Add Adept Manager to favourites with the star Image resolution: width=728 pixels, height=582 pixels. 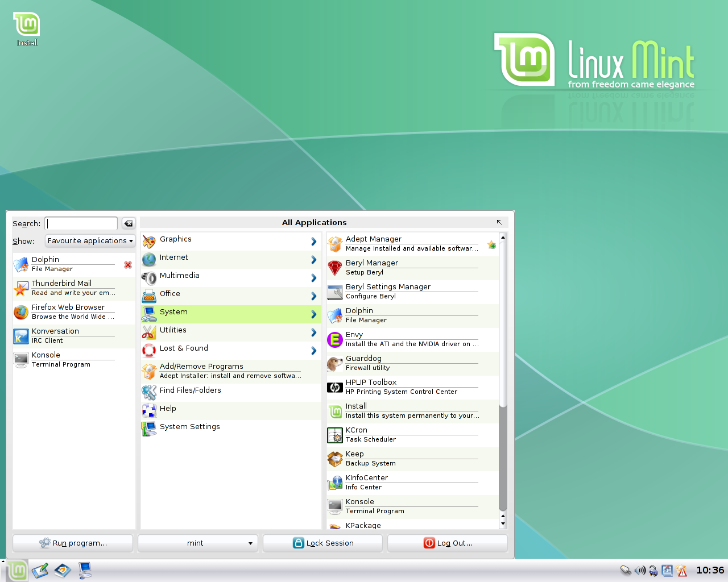coord(491,245)
